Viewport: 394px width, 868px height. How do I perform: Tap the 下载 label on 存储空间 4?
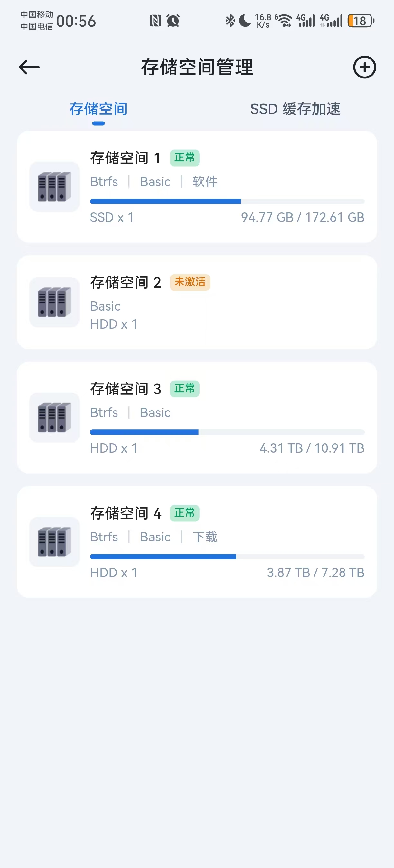click(205, 537)
